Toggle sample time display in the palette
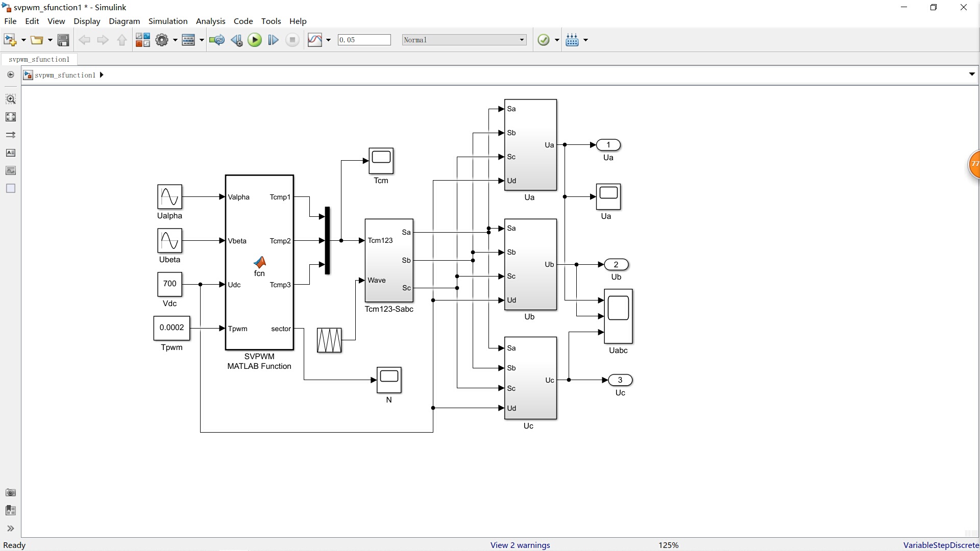The width and height of the screenshot is (980, 551). (11, 135)
